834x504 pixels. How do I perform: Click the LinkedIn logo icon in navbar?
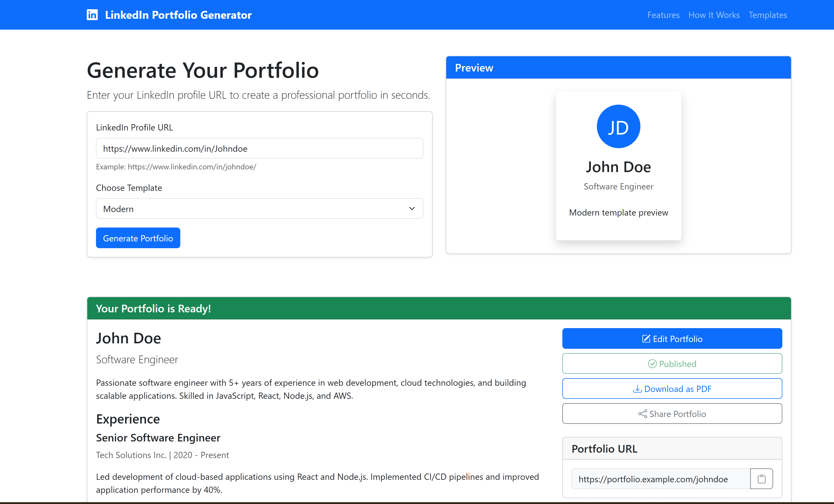tap(92, 15)
